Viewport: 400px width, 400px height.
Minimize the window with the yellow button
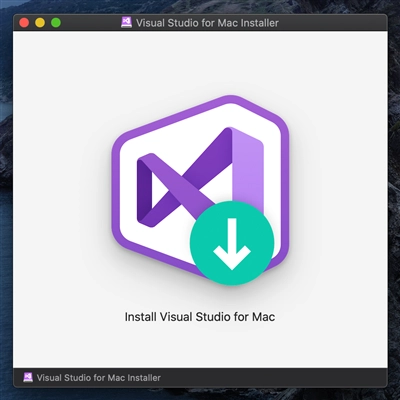pos(40,23)
